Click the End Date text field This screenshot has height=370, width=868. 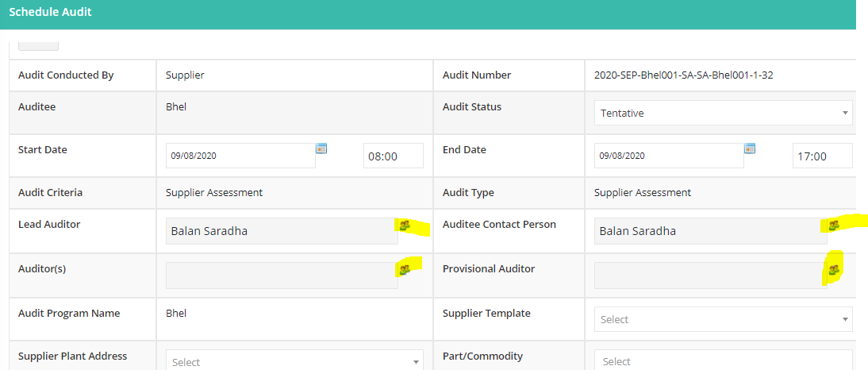coord(670,156)
